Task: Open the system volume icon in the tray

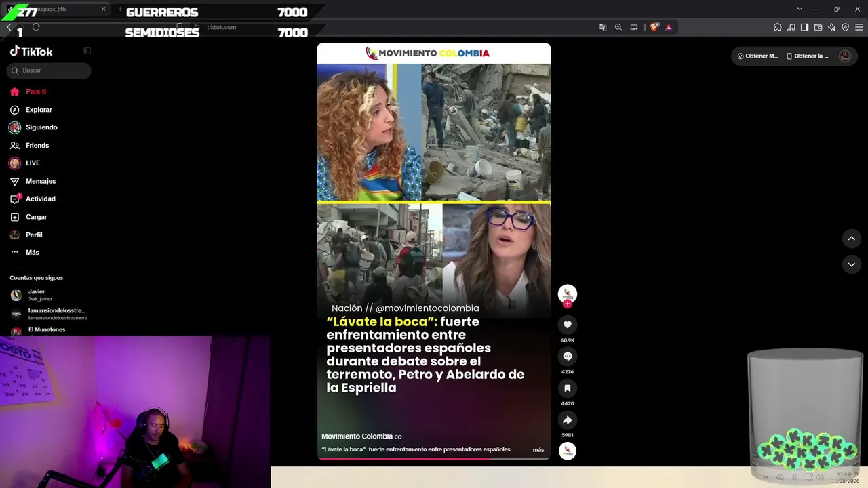Action: point(819,477)
